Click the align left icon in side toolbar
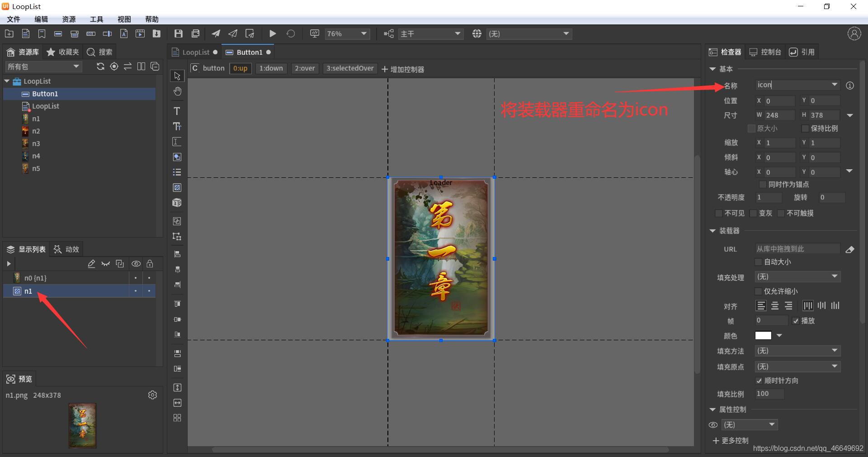Screen dimensions: 868x457 [x=177, y=254]
